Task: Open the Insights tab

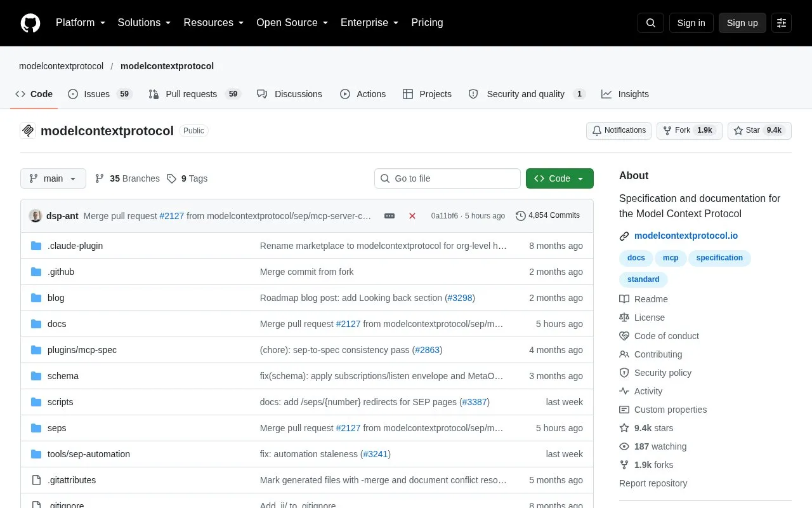Action: coord(625,94)
